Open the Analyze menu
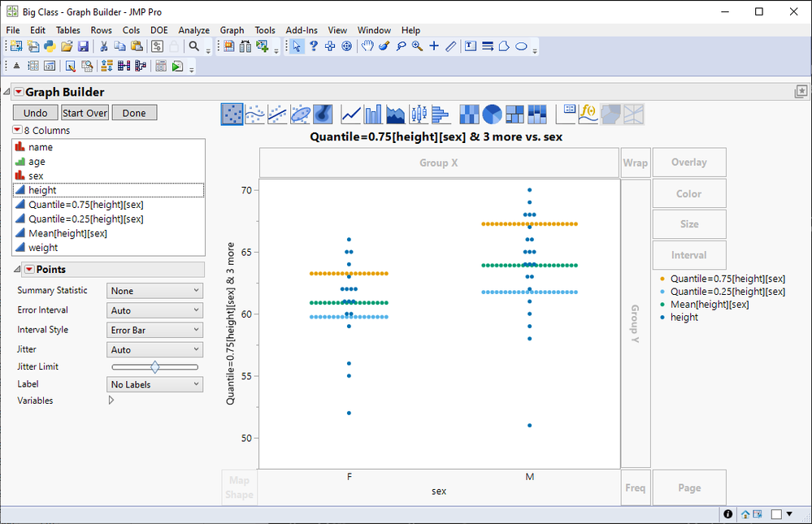This screenshot has width=812, height=524. click(x=193, y=30)
